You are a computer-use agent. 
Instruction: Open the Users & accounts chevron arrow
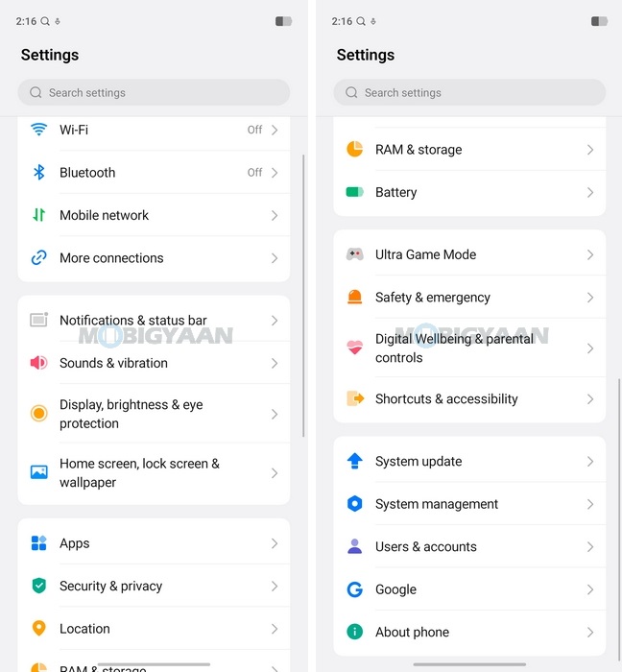[590, 547]
